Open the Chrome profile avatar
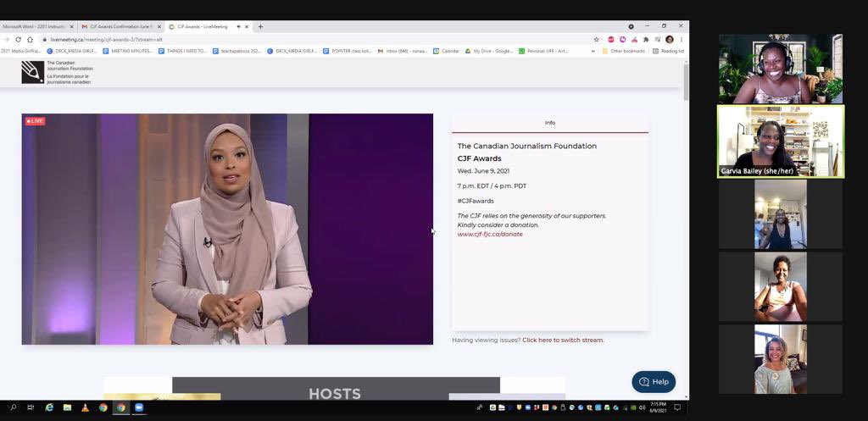The width and height of the screenshot is (868, 421). (x=670, y=39)
